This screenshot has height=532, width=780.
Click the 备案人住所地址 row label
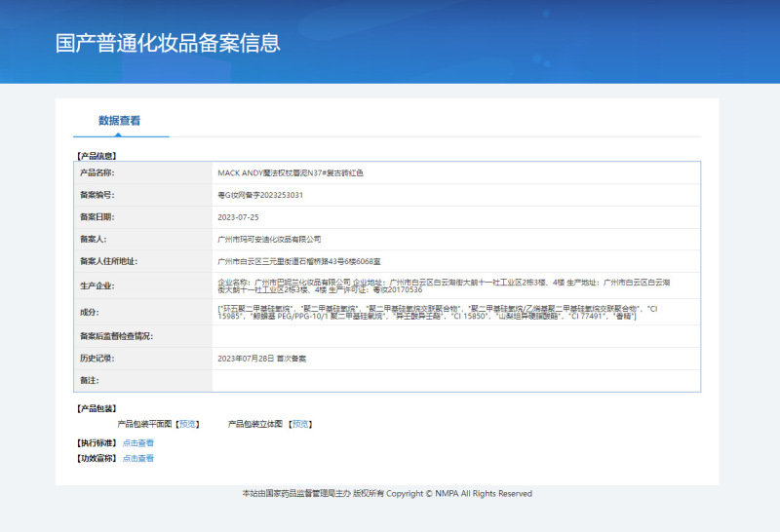108,261
